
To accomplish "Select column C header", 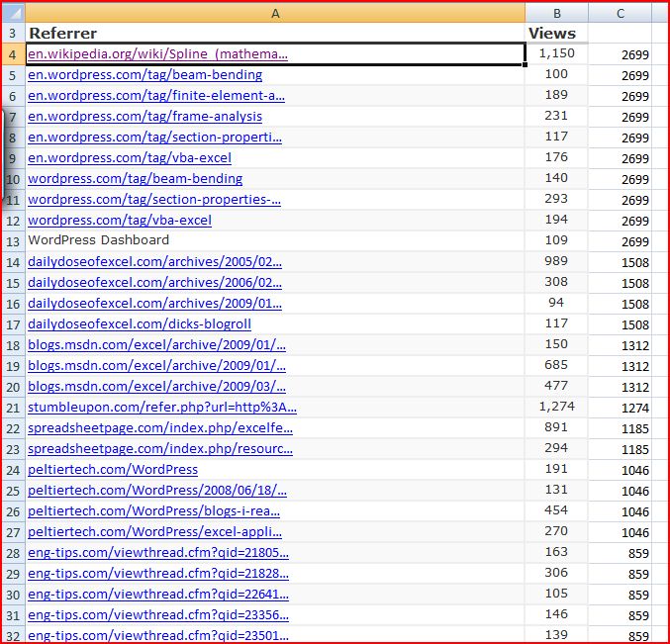I will click(620, 12).
